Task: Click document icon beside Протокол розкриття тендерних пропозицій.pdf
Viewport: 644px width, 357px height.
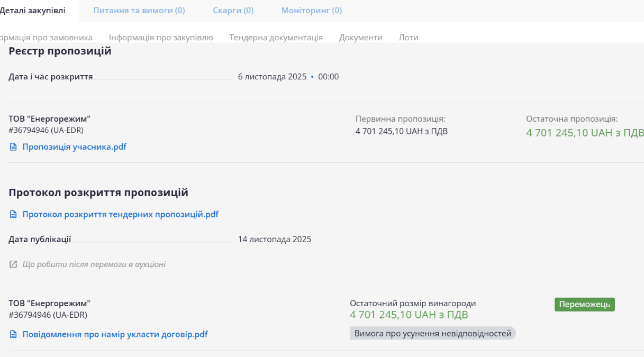Action: (x=13, y=215)
